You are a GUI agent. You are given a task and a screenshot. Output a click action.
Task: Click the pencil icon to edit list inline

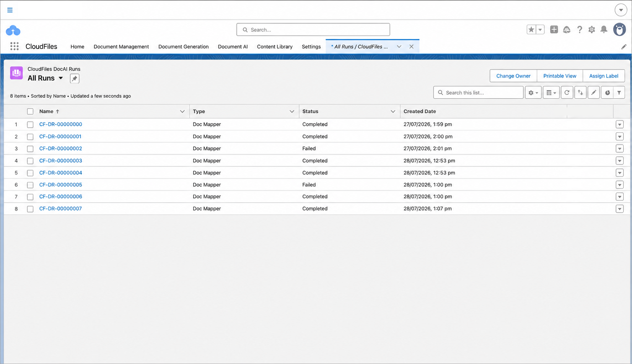click(x=594, y=93)
